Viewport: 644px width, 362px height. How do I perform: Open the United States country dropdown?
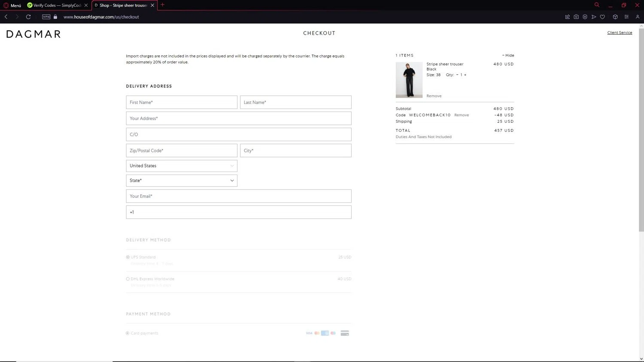(x=182, y=166)
